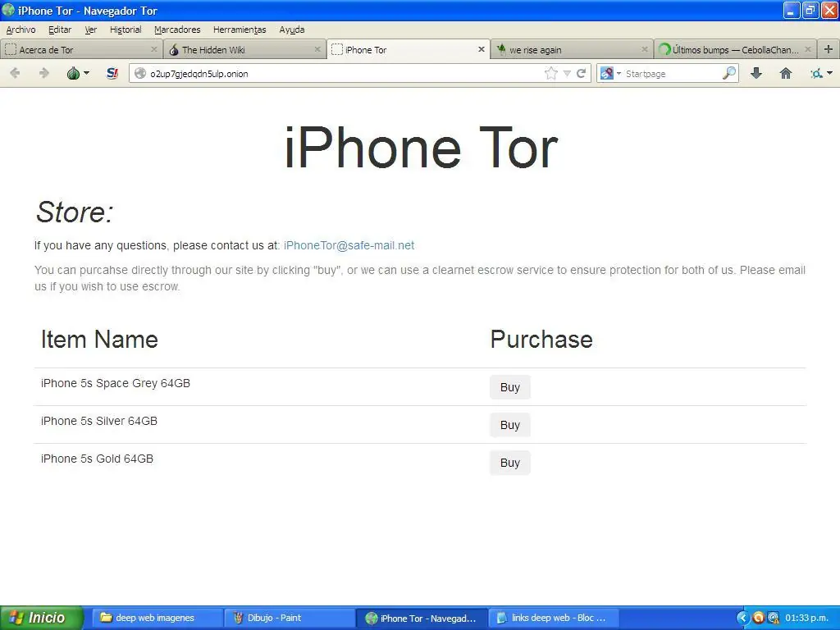Go to the home page icon
840x630 pixels.
[785, 73]
